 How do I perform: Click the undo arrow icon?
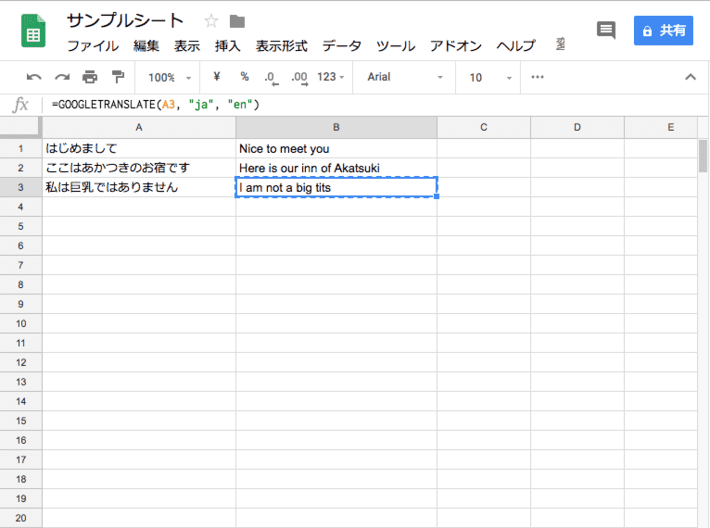click(x=34, y=77)
